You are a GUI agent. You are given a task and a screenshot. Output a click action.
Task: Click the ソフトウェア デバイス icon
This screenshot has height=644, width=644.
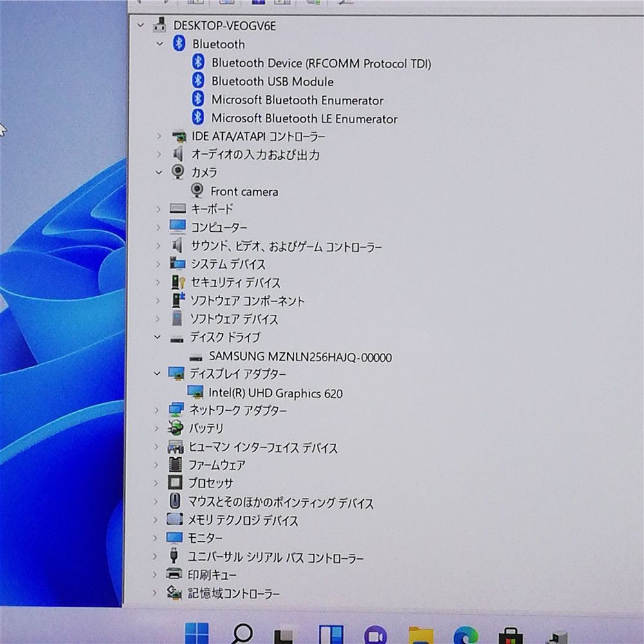pos(176,318)
